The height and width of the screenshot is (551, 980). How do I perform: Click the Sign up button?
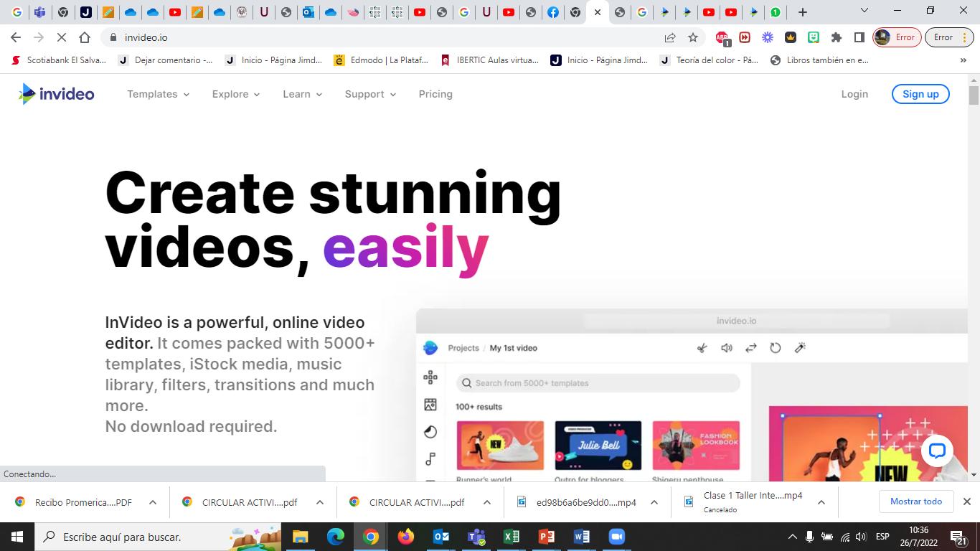coord(920,94)
